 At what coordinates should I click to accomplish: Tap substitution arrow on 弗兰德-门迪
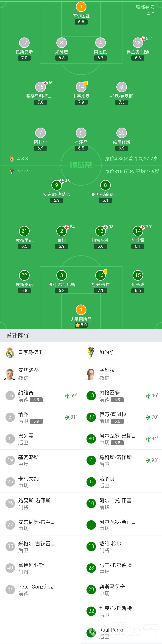coord(143,38)
